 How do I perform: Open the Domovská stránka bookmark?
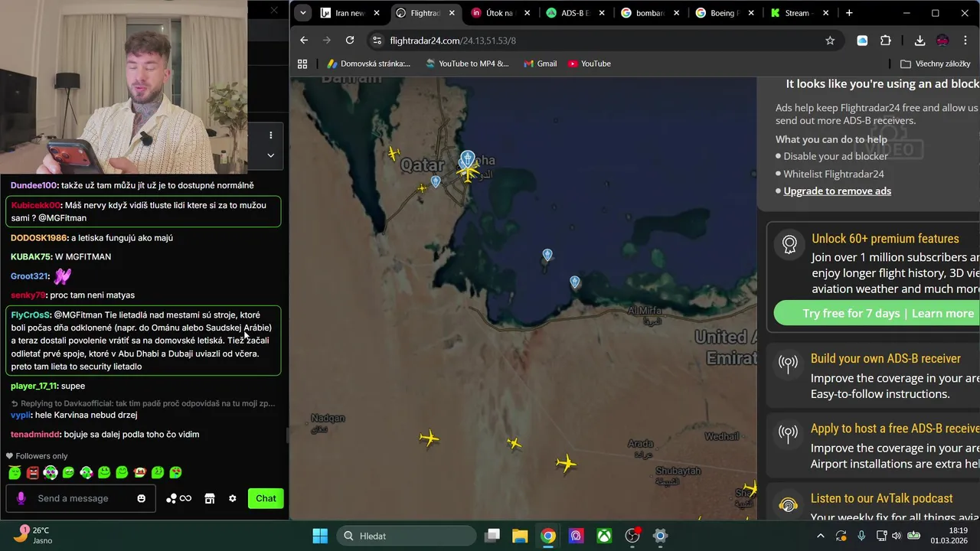pos(368,64)
